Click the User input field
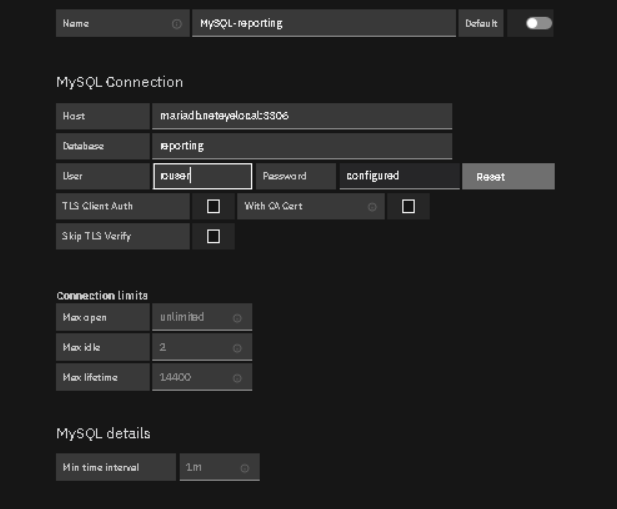This screenshot has height=509, width=617. (202, 176)
